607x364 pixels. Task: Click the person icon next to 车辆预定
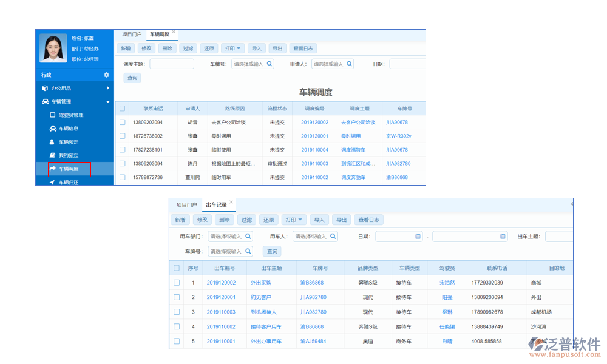click(x=52, y=142)
